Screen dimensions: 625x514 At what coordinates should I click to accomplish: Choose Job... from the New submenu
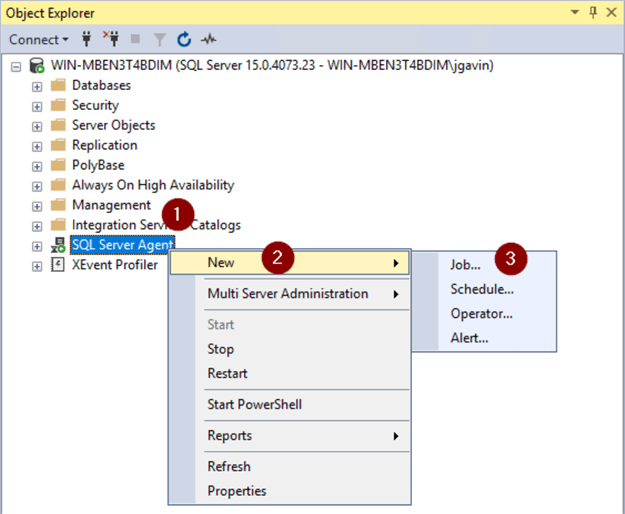(x=484, y=265)
